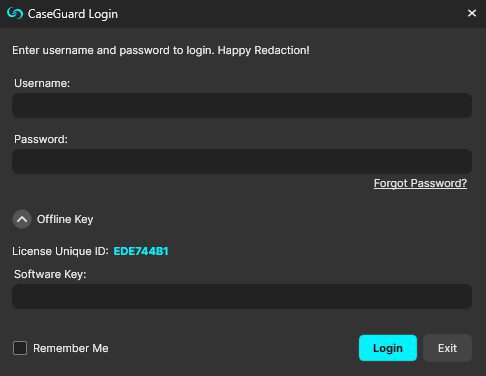Focus the Software Key input field

coord(242,296)
